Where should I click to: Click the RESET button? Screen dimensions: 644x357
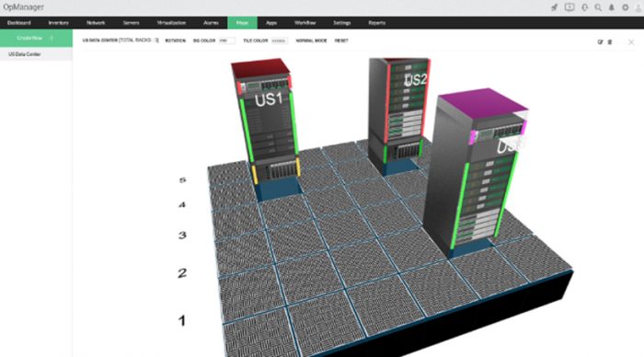click(x=341, y=40)
